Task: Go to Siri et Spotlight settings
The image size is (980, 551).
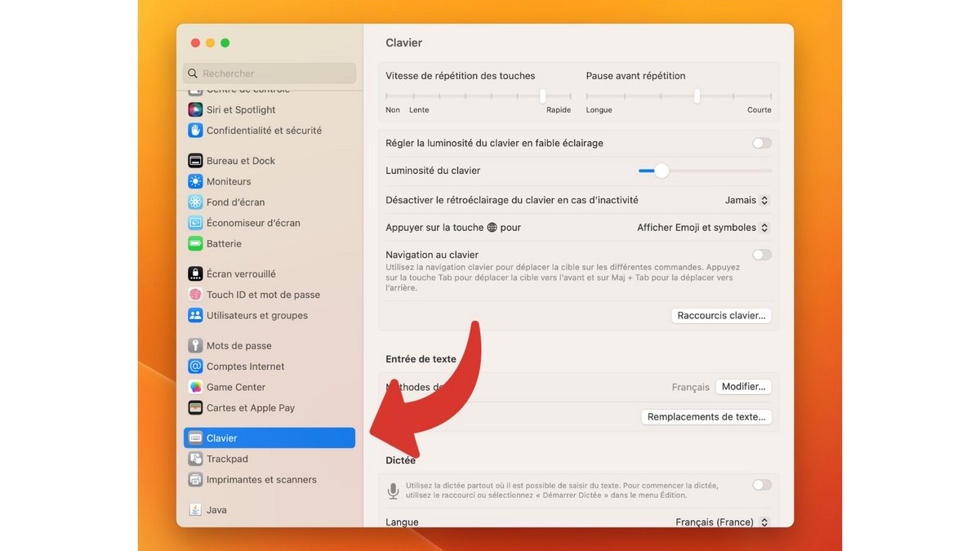Action: [269, 109]
